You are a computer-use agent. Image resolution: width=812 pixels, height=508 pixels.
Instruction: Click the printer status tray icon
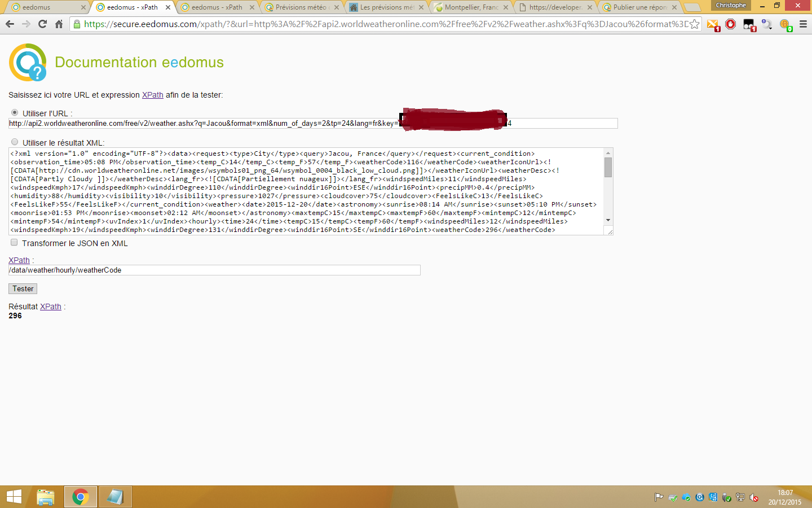click(x=673, y=497)
